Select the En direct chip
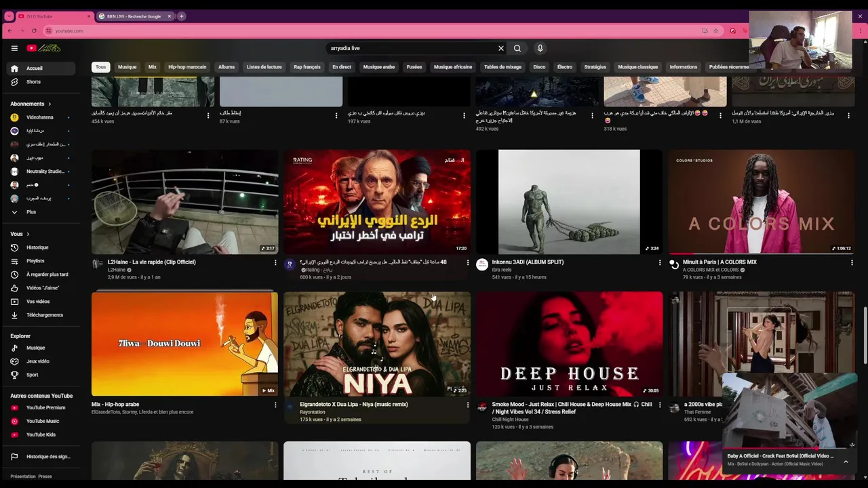Image resolution: width=868 pixels, height=488 pixels. pos(342,67)
